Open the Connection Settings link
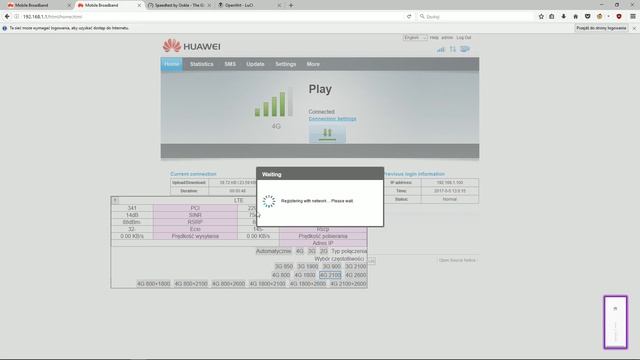This screenshot has width=640, height=360. point(332,119)
